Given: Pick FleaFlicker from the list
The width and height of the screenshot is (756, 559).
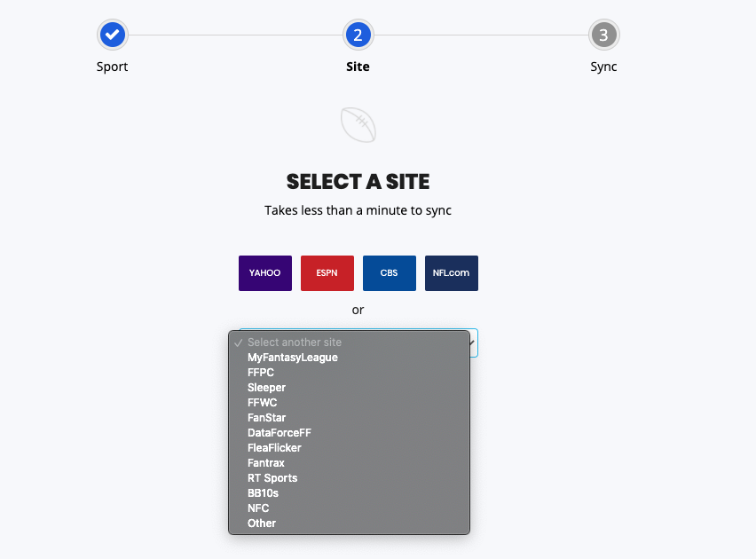Looking at the screenshot, I should [x=349, y=447].
